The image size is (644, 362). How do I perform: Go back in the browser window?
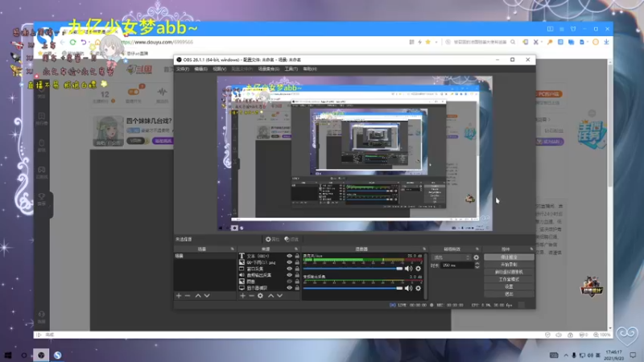63,43
